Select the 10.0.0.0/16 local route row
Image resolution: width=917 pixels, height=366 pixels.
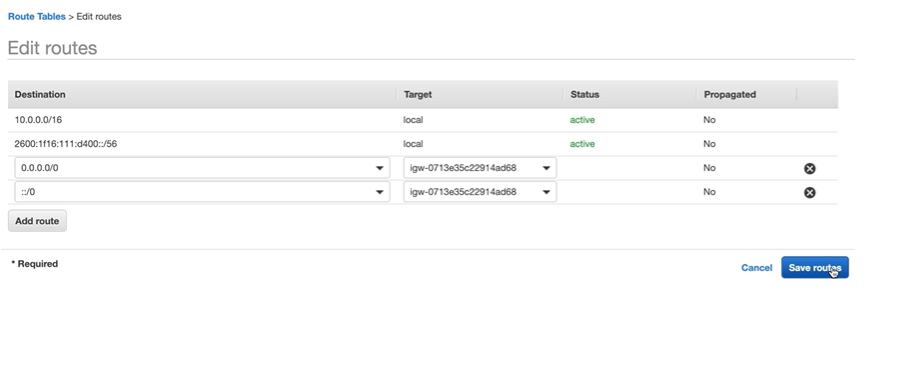tap(423, 120)
